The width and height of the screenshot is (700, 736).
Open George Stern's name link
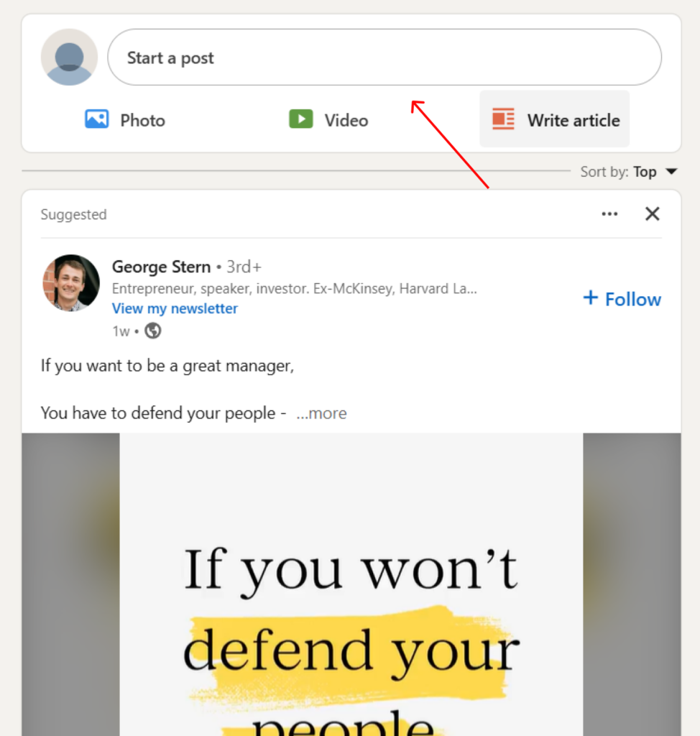(x=161, y=267)
